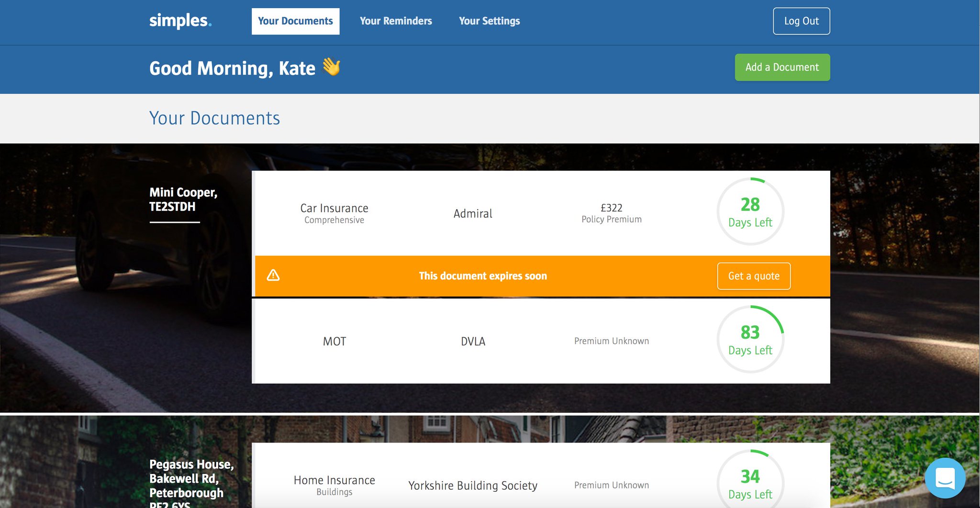Click the 34 Days Left progress ring

pos(750,479)
